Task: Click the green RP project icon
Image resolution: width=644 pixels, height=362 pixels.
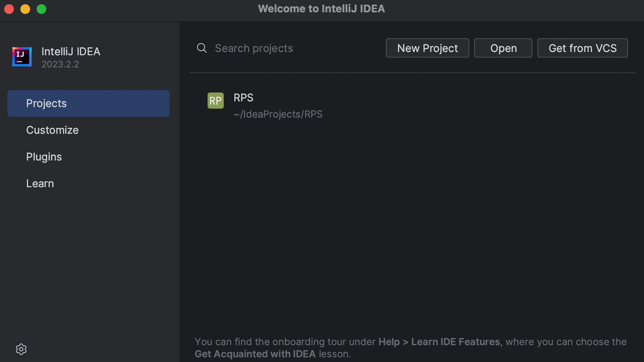Action: [215, 101]
